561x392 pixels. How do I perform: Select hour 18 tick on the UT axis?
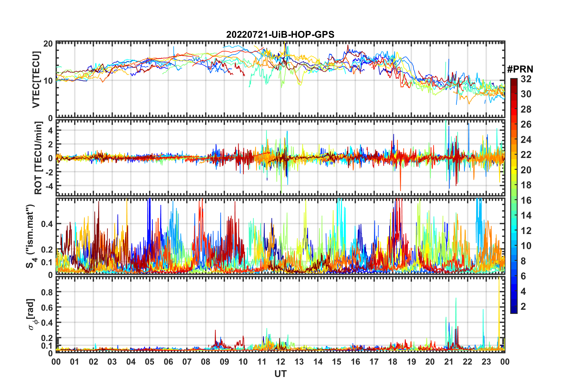(393, 362)
